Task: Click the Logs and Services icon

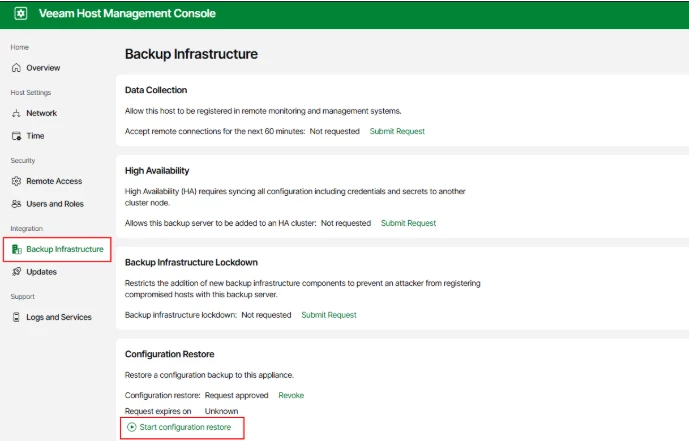Action: click(16, 318)
